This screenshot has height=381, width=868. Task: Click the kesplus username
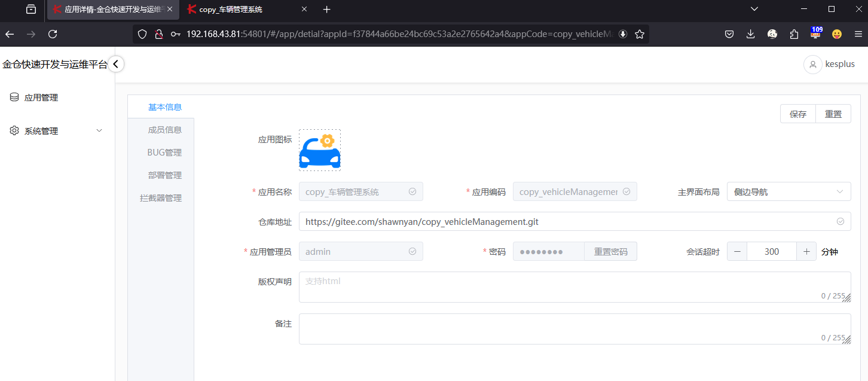(x=840, y=65)
